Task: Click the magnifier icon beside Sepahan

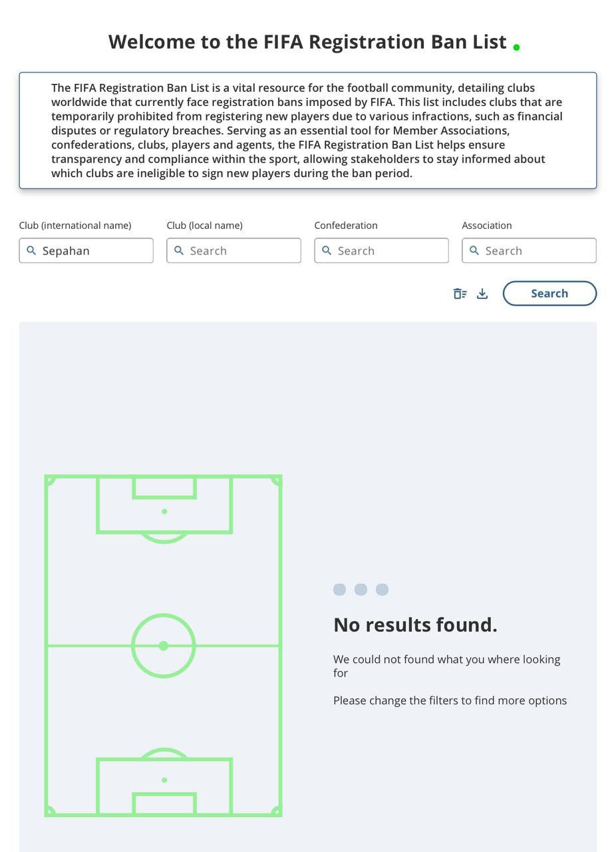Action: 31,250
